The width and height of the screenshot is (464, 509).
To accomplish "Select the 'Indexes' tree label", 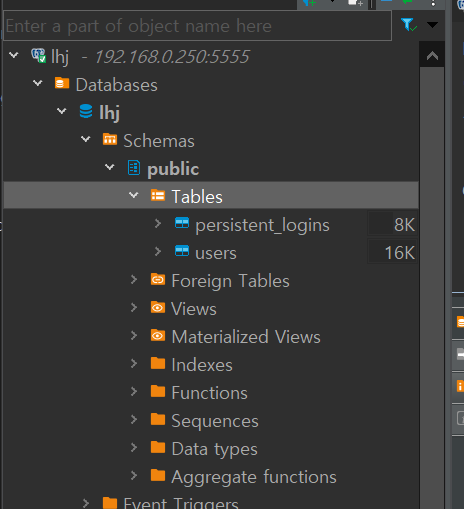I will point(202,365).
